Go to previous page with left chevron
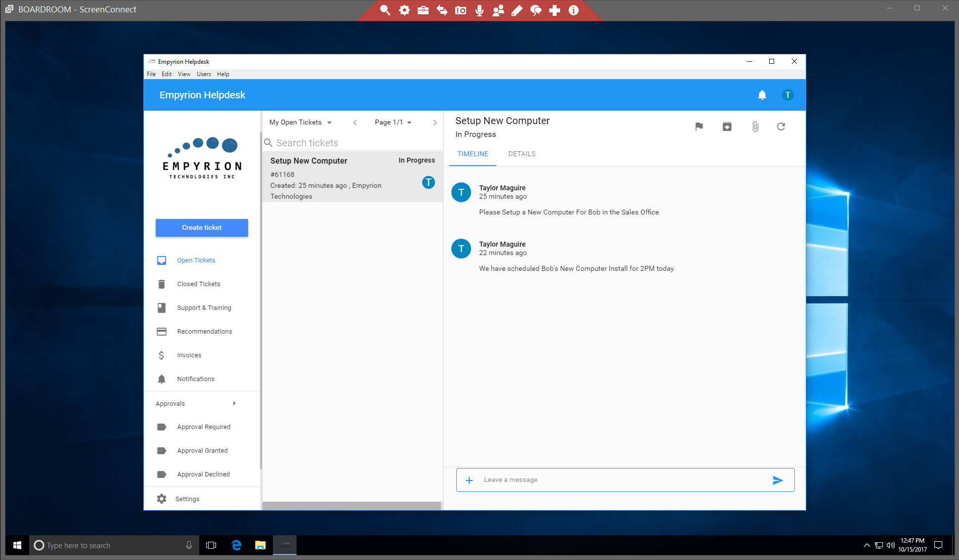 (x=355, y=123)
